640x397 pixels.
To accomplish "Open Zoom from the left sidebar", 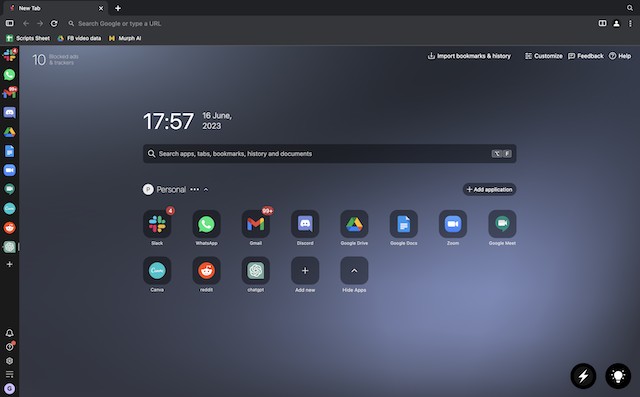I will (9, 170).
